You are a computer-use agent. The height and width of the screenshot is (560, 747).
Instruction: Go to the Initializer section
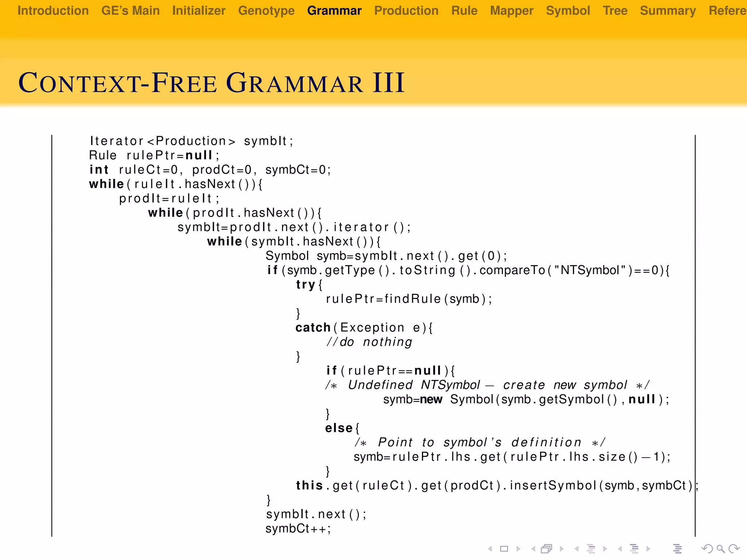pos(199,11)
